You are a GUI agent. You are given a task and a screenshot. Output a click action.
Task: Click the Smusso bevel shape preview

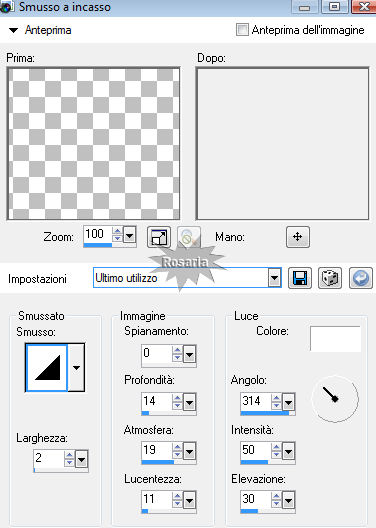pyautogui.click(x=47, y=367)
